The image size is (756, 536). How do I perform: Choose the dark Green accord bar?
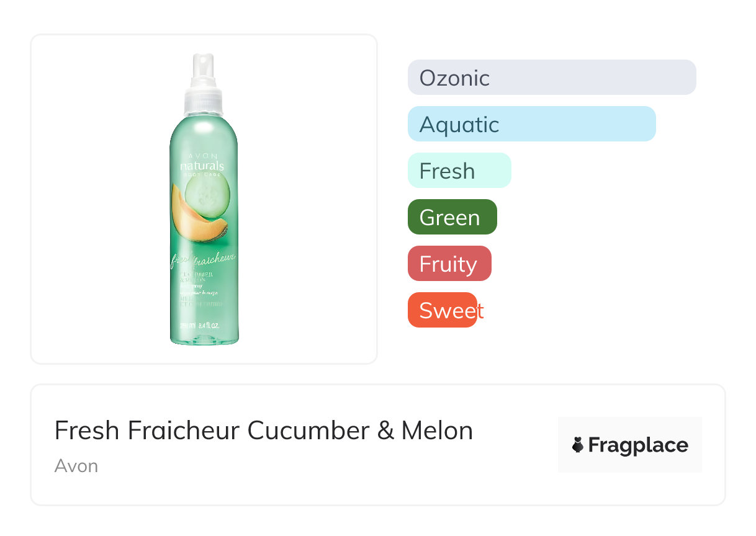pos(452,217)
